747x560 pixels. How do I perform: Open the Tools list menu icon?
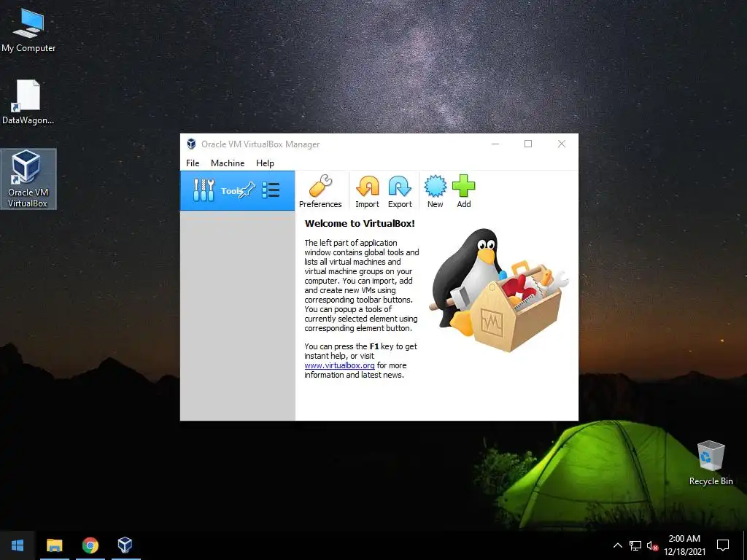271,190
